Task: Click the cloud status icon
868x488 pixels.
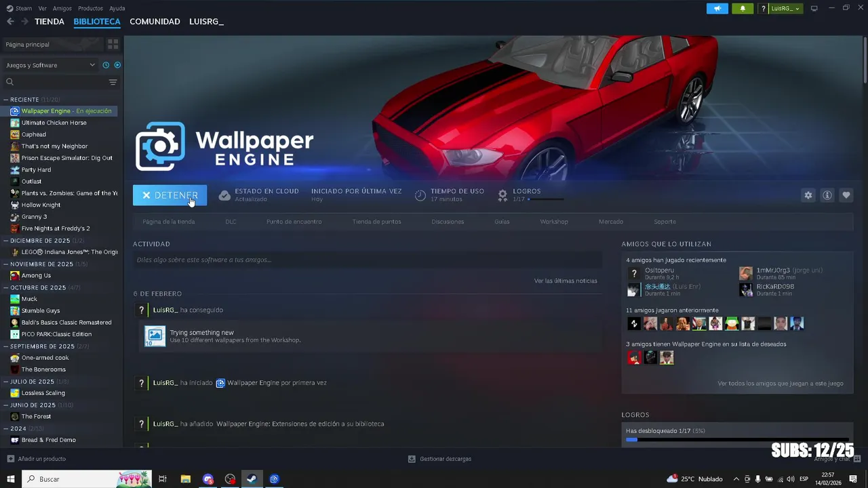Action: 224,195
